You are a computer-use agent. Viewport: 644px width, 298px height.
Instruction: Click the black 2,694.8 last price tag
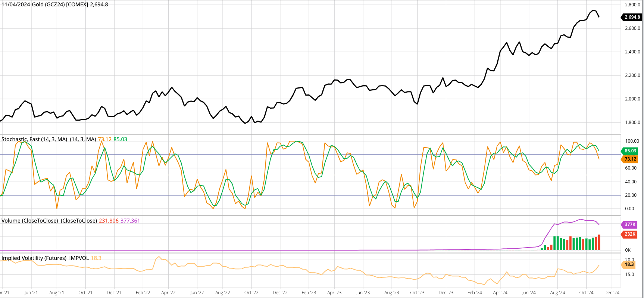[x=631, y=17]
